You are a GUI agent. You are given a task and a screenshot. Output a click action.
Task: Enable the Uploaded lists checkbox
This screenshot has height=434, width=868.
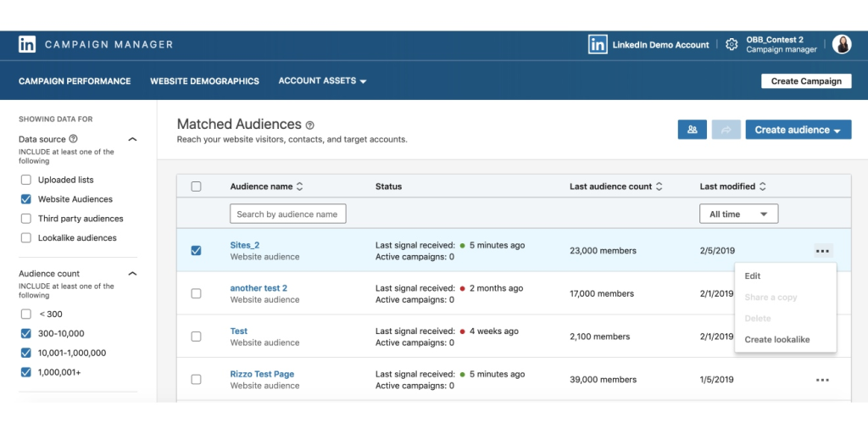26,180
